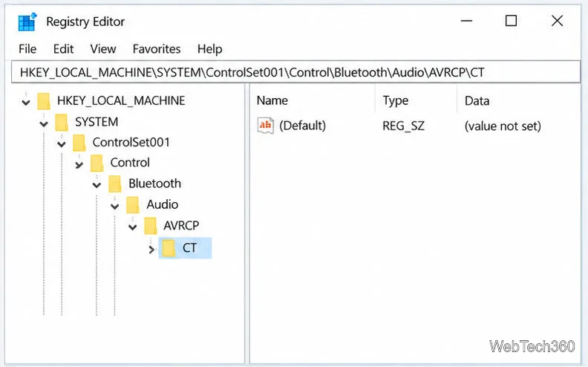This screenshot has width=588, height=367.
Task: Select the Control key label
Action: (130, 163)
